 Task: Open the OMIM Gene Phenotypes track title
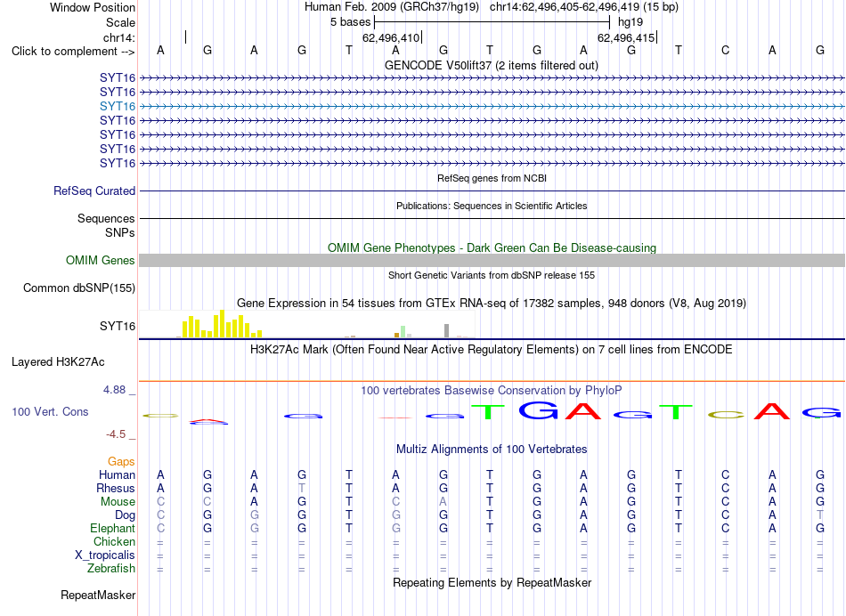(492, 247)
